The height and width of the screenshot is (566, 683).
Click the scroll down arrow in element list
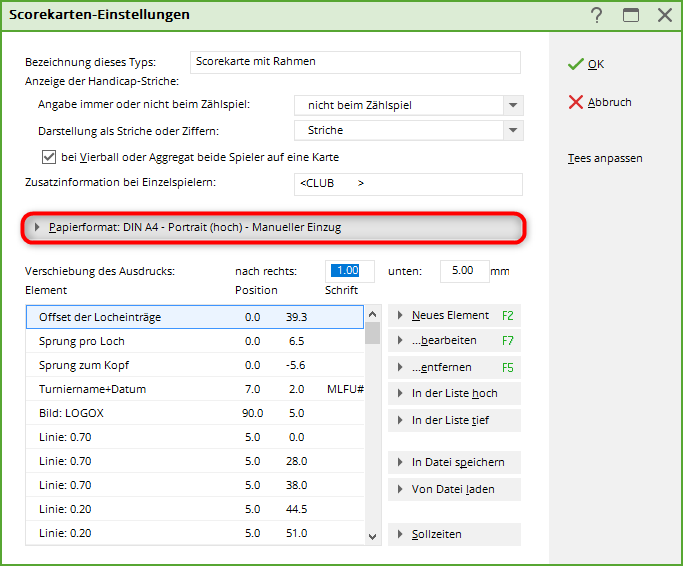(373, 536)
